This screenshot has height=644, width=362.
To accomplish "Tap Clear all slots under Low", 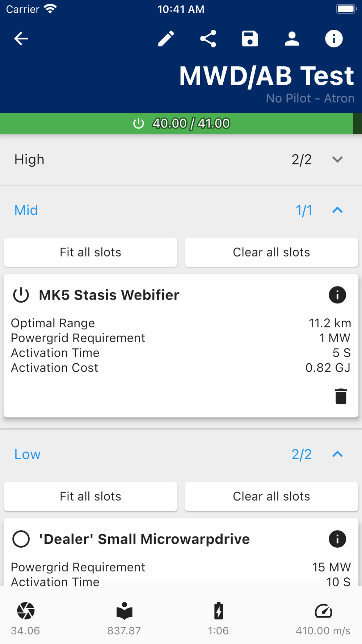I will pyautogui.click(x=271, y=497).
